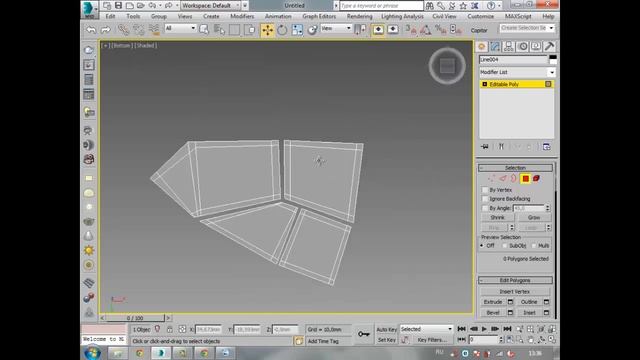Open the Motion command panel tab
This screenshot has width=640, height=360.
(x=522, y=47)
